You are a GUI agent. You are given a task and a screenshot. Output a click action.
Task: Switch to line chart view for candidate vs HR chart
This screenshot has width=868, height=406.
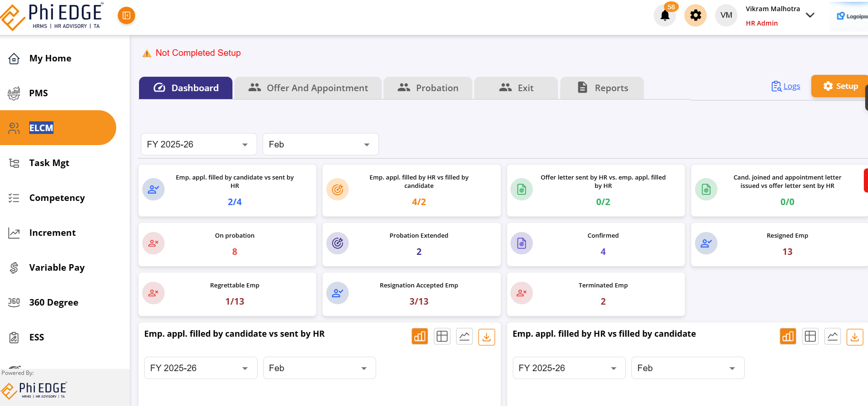[x=464, y=336]
